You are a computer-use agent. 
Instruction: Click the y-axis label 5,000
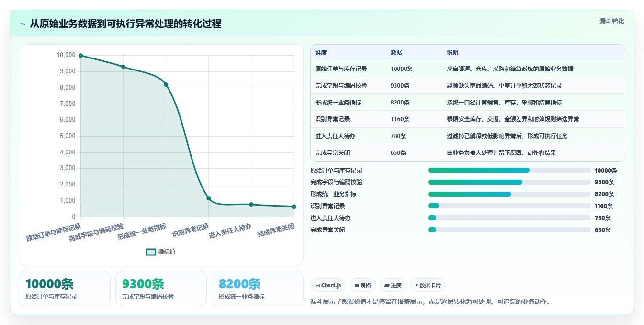click(x=68, y=136)
